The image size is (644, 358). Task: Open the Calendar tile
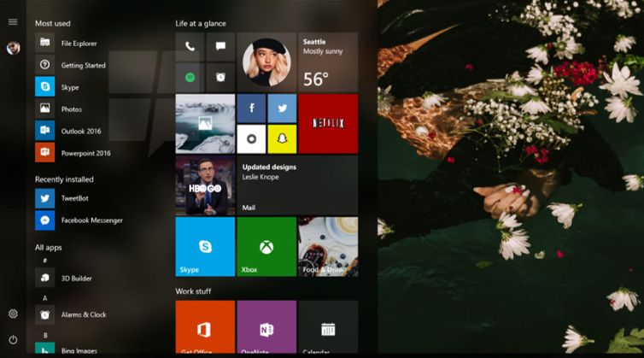click(x=328, y=326)
